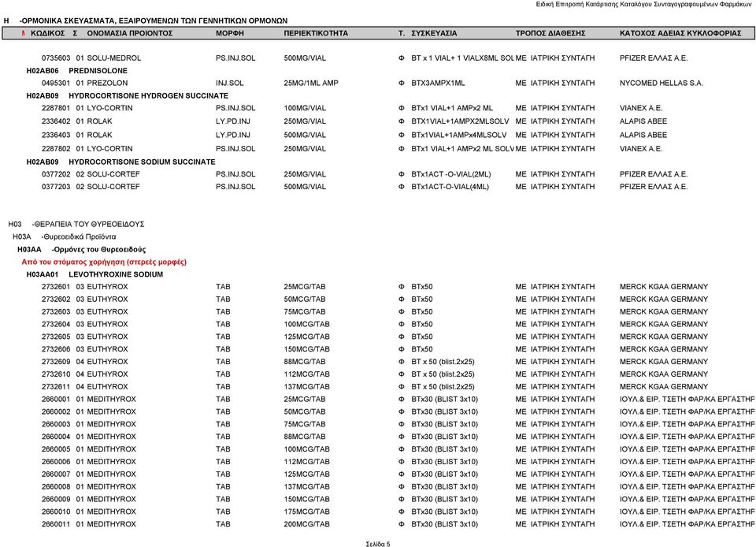This screenshot has height=547, width=756.
Task: Click NYCOMED HELLAS S.A. holder
Action: tap(661, 83)
